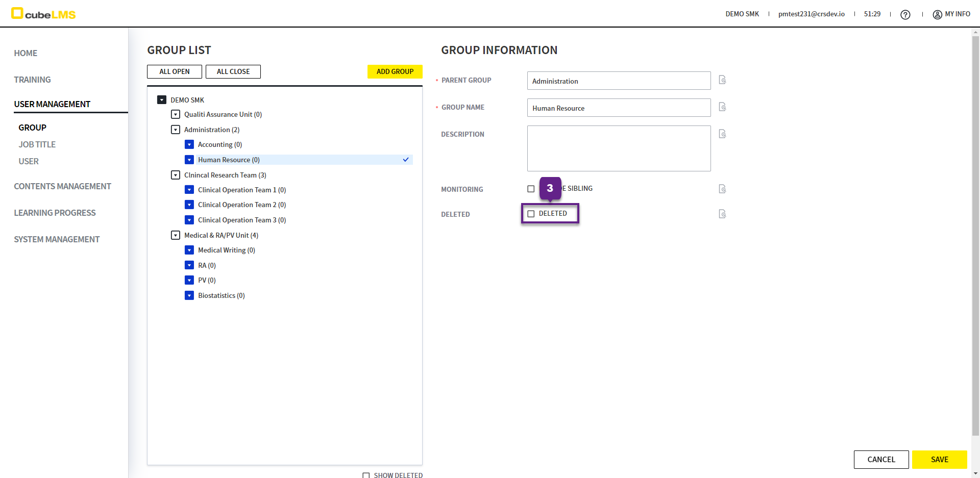Click the cubeLMS logo
The height and width of the screenshot is (478, 980).
(x=43, y=14)
